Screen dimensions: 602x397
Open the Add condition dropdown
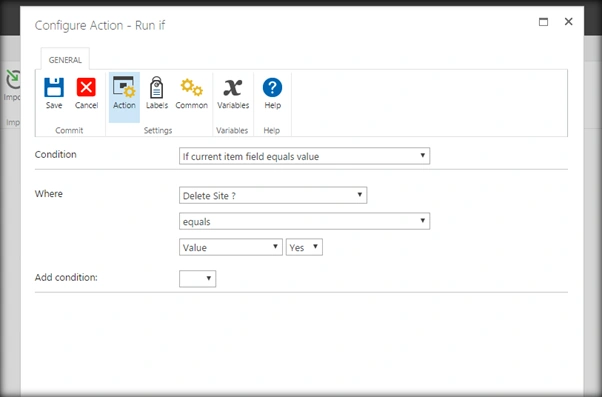coord(197,279)
